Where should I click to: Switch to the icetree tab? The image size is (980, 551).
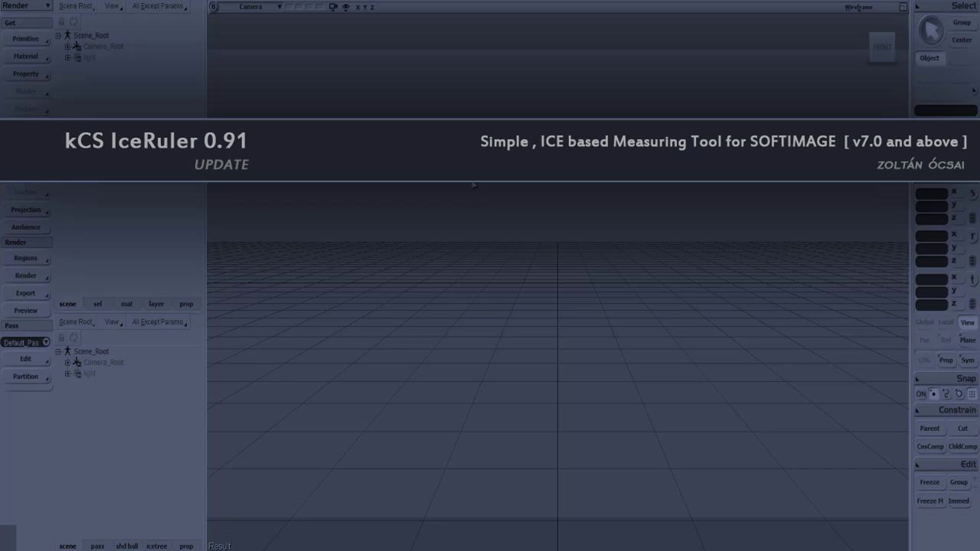click(x=156, y=546)
